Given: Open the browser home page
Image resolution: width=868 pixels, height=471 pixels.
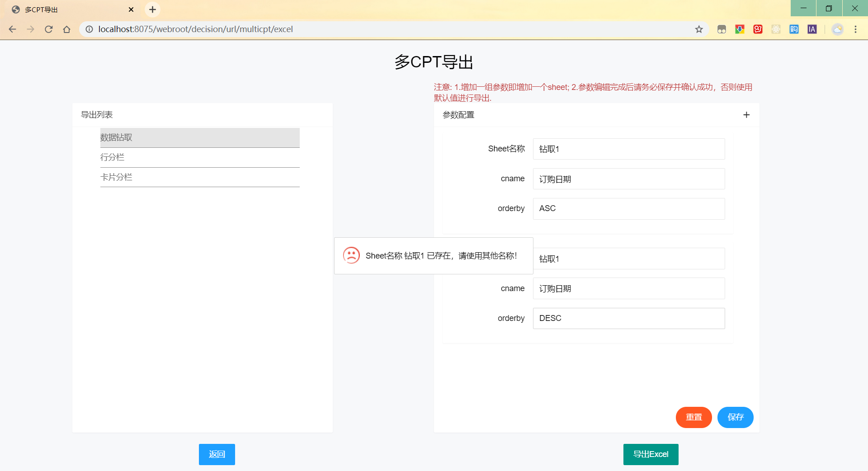Looking at the screenshot, I should coord(67,29).
